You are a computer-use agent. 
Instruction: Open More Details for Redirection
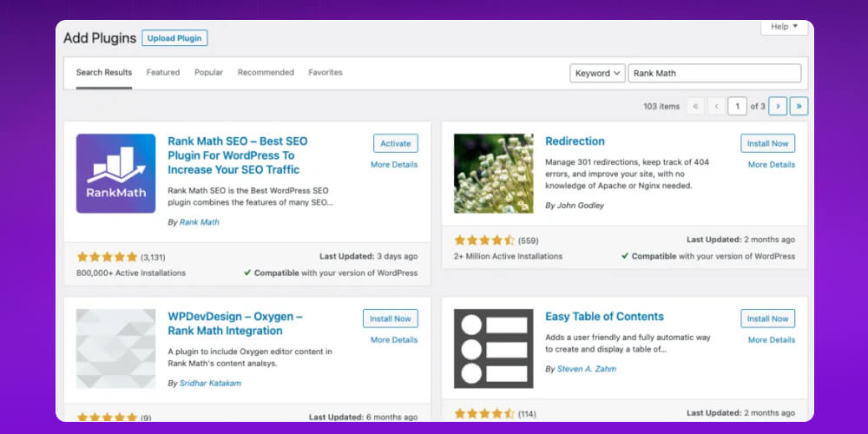(772, 164)
